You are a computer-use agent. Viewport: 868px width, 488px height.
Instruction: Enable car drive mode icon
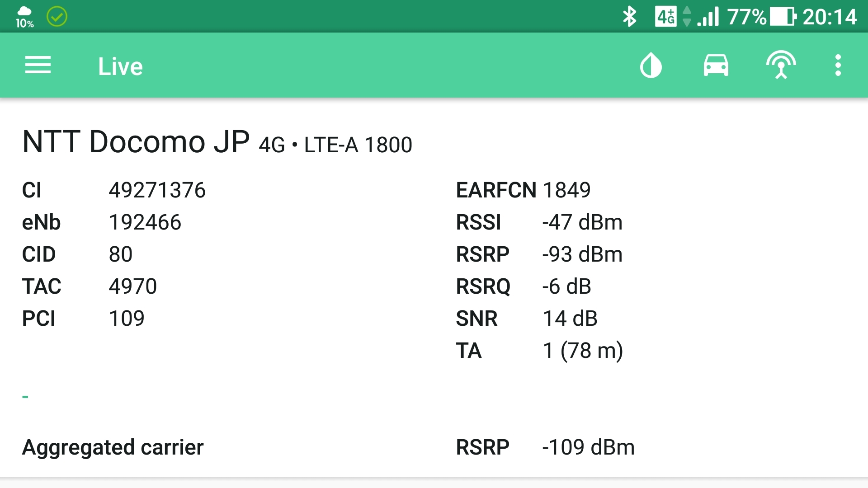point(716,66)
